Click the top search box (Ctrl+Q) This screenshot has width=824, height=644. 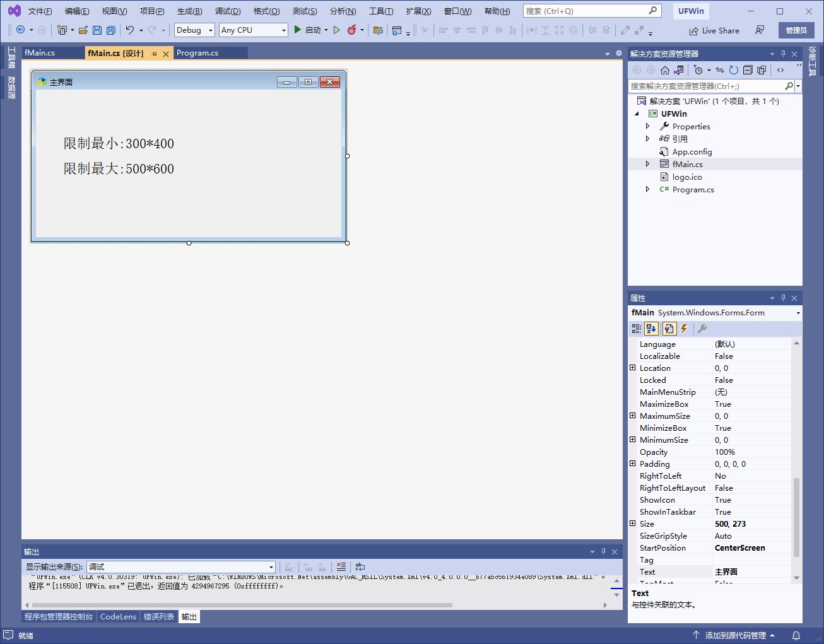[592, 11]
